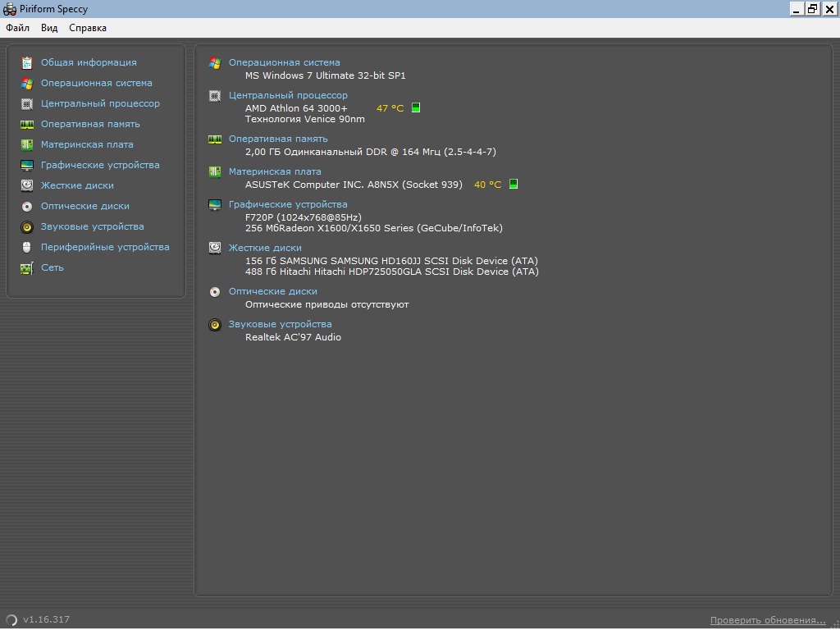
Task: Click Оптические приводы отсутствуют text
Action: point(326,304)
